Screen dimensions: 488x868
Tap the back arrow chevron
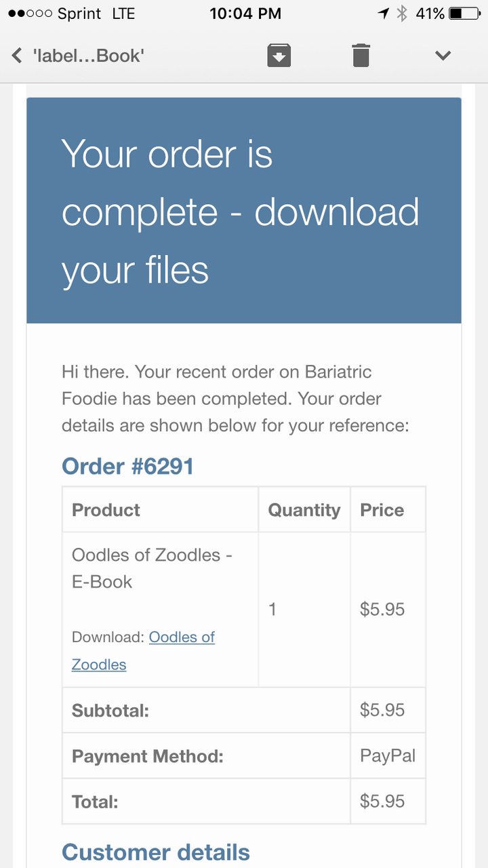[x=18, y=55]
